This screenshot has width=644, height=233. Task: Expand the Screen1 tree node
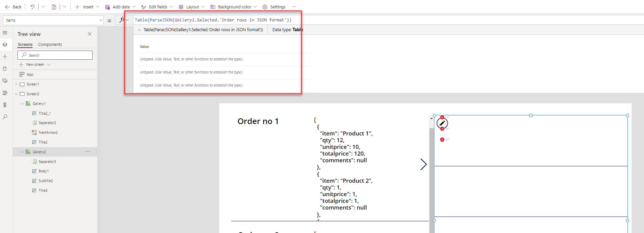[x=16, y=84]
